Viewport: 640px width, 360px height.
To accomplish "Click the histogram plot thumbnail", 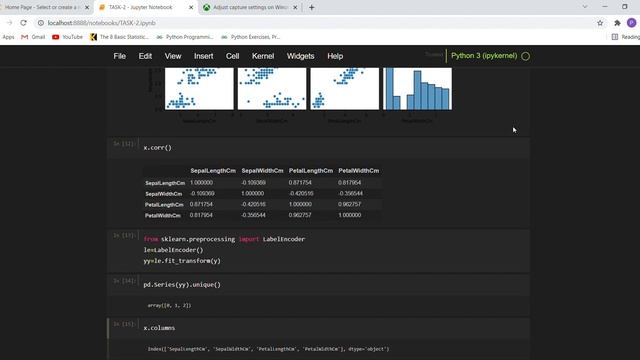I will (x=417, y=89).
